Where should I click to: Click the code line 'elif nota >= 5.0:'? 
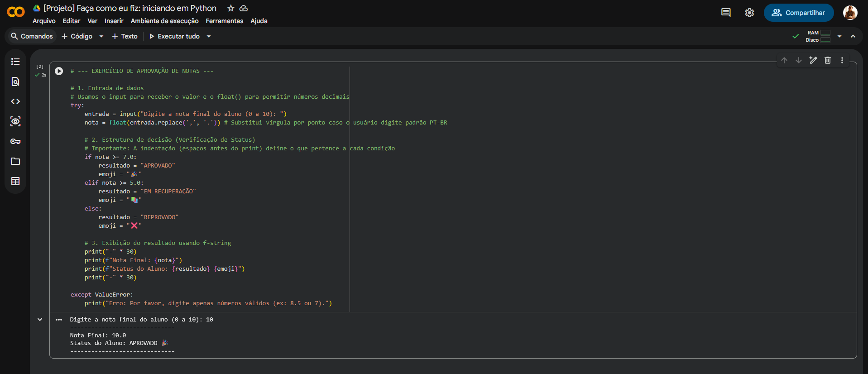(114, 183)
